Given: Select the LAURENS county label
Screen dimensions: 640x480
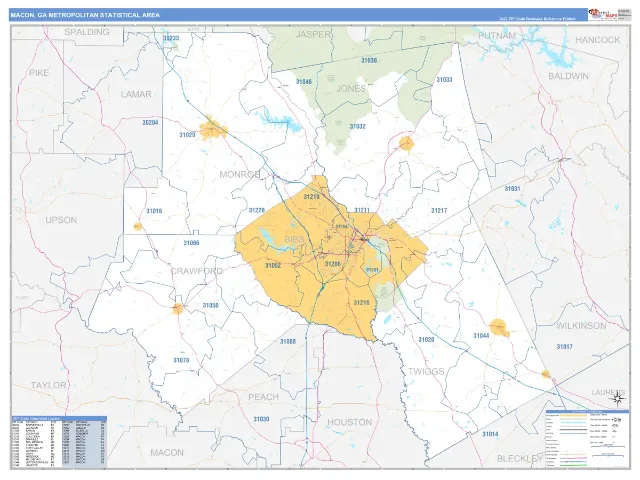Looking at the screenshot, I should [608, 392].
